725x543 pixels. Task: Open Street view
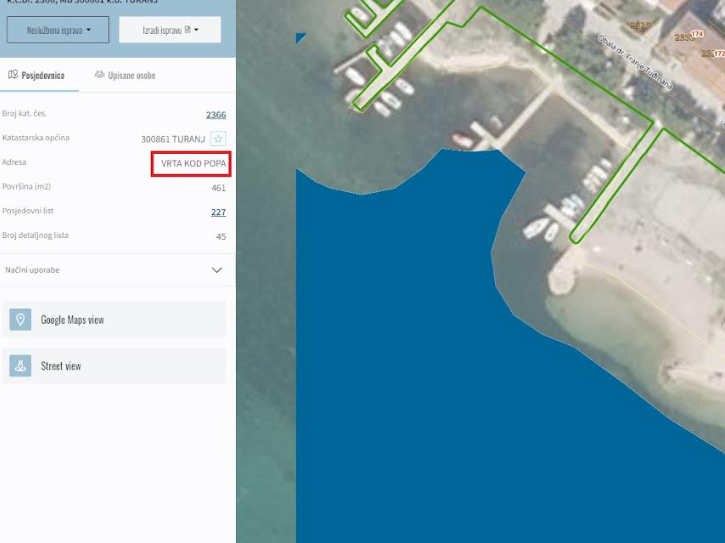(x=61, y=366)
